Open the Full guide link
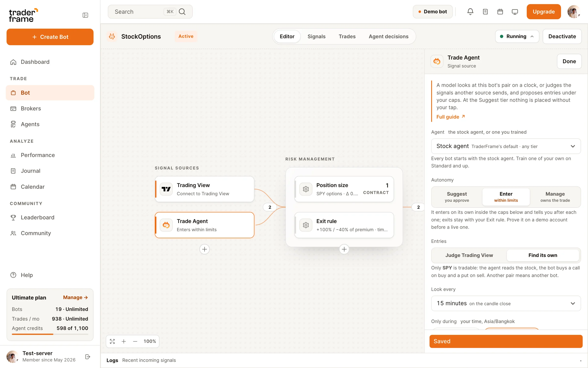Image resolution: width=588 pixels, height=368 pixels. (x=450, y=117)
